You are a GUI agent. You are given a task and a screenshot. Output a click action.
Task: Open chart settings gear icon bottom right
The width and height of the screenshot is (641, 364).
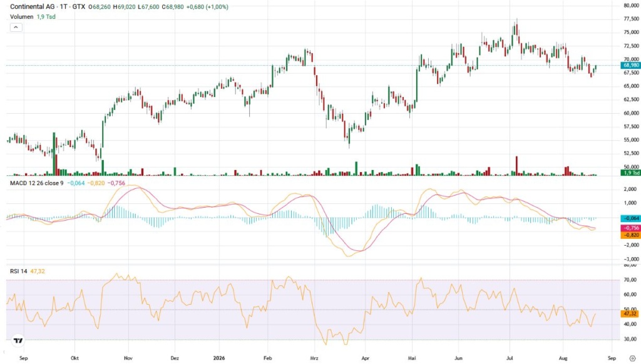point(632,358)
